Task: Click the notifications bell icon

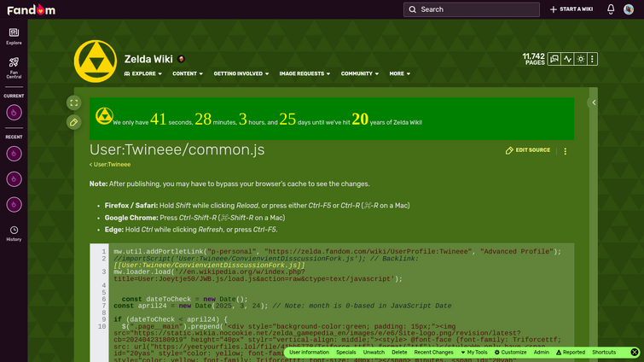Action: tap(611, 9)
